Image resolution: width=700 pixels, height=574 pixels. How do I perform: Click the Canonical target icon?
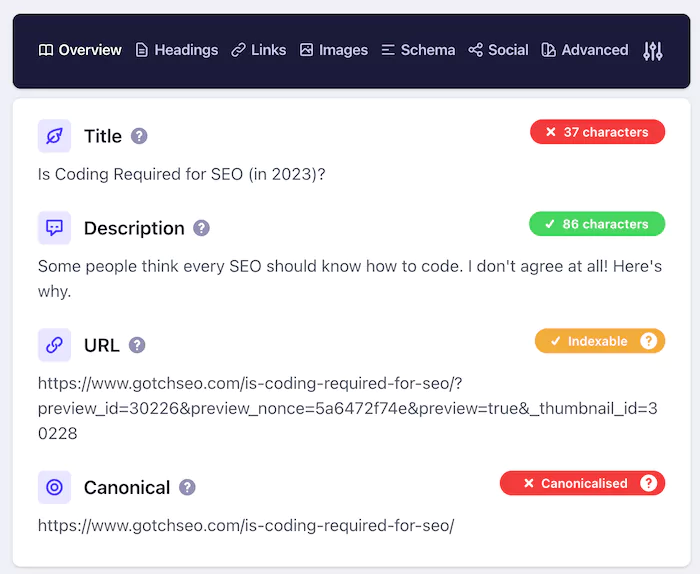tap(54, 487)
